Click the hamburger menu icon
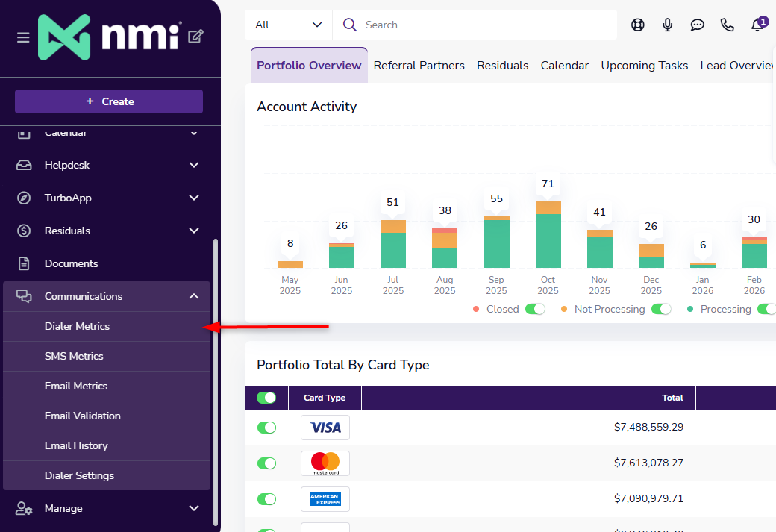776x532 pixels. point(23,37)
